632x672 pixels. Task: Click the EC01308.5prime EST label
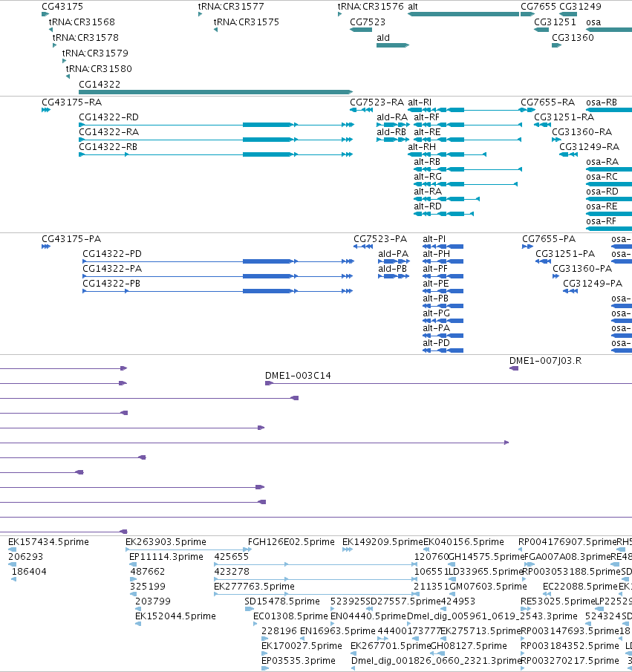(290, 616)
